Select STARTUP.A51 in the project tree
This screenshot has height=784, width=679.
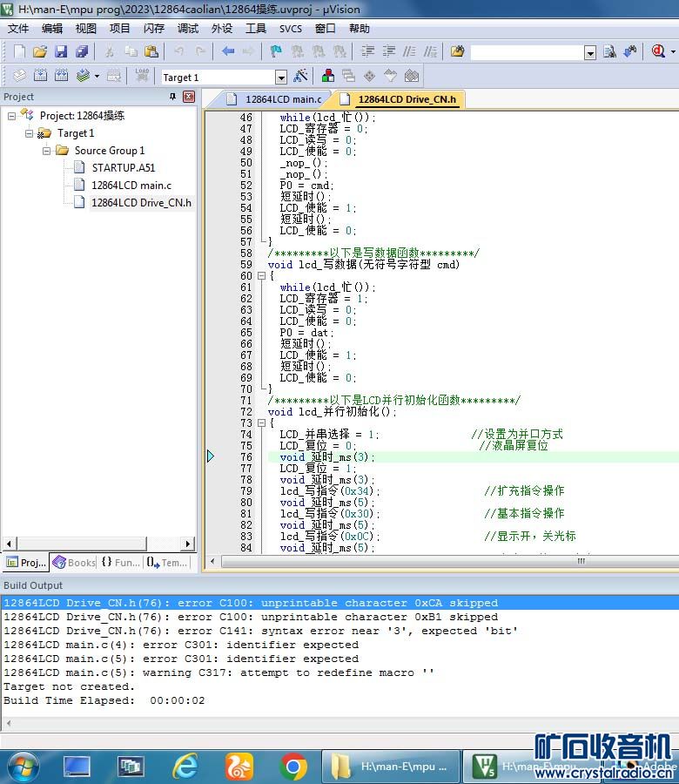point(123,167)
